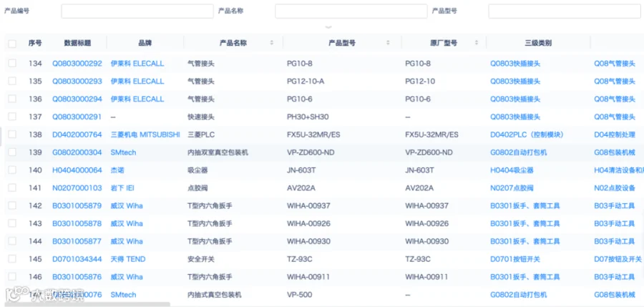Tick the row 140 checkbox

12,170
